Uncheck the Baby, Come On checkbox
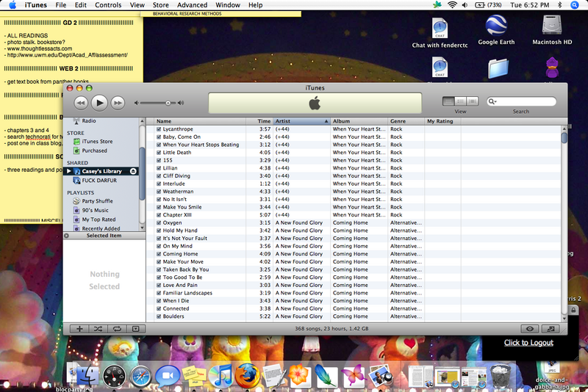588x392 pixels. (159, 137)
